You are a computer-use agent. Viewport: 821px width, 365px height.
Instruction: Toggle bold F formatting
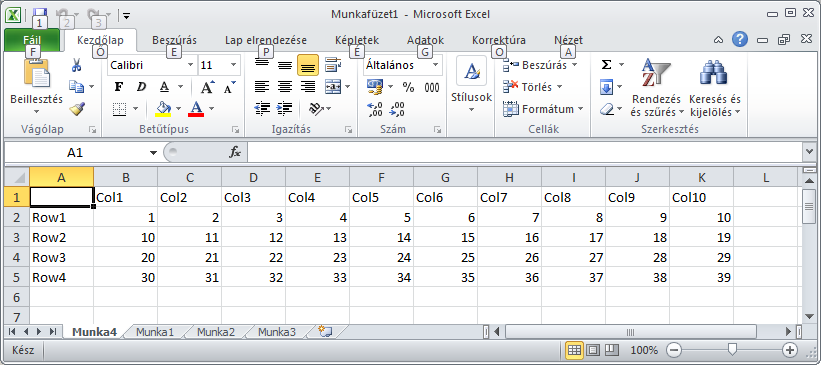[119, 87]
